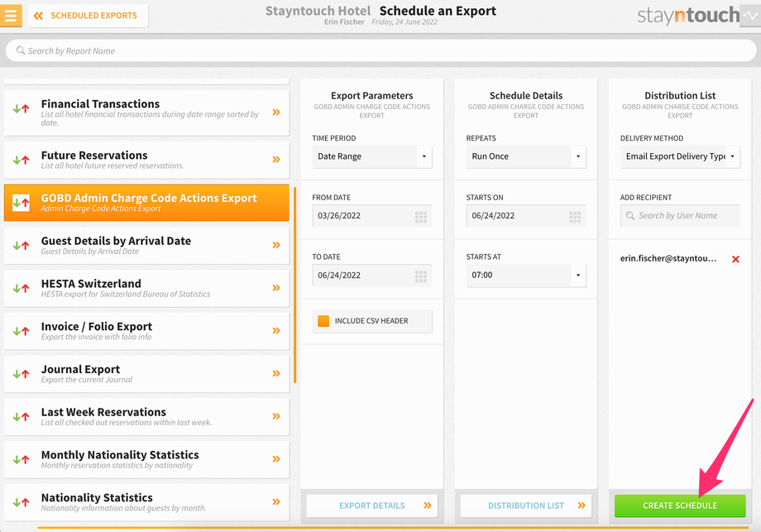Select Monthly Nationality Statistics export

[146, 458]
